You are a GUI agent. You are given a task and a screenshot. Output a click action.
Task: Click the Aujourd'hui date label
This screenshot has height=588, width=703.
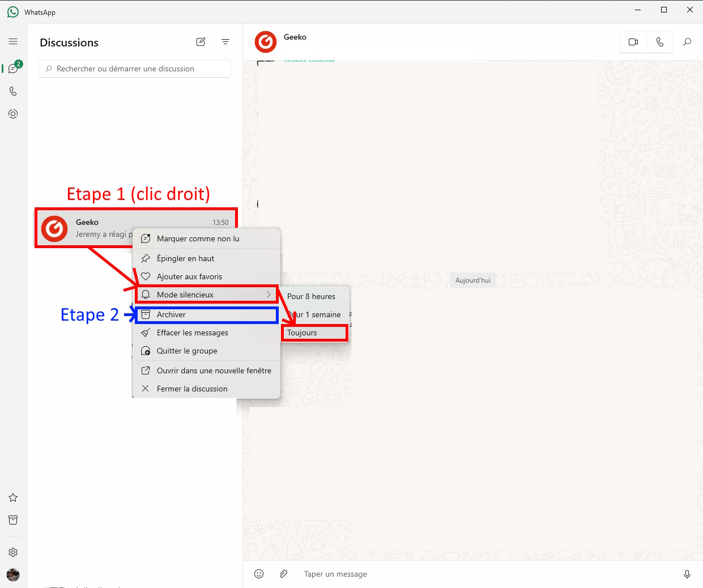473,280
